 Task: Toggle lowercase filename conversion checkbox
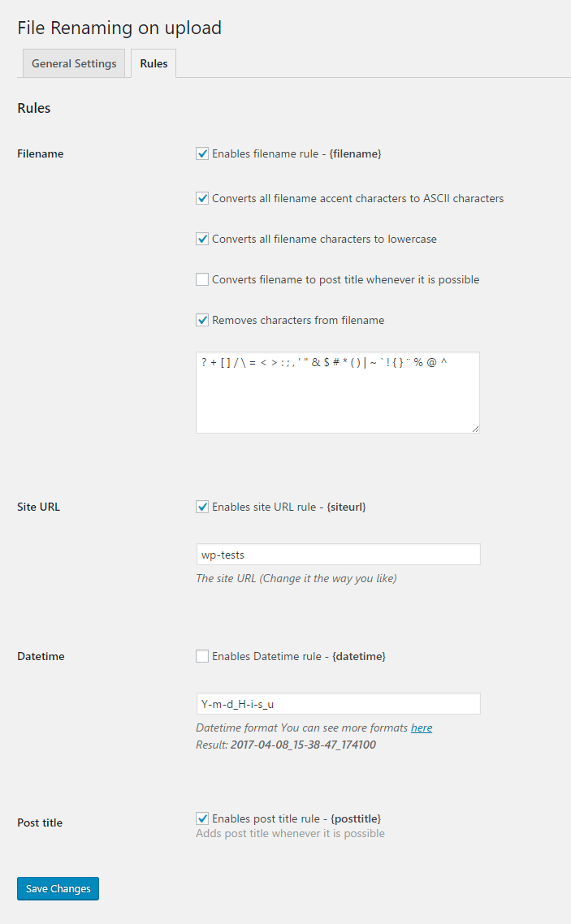point(202,239)
